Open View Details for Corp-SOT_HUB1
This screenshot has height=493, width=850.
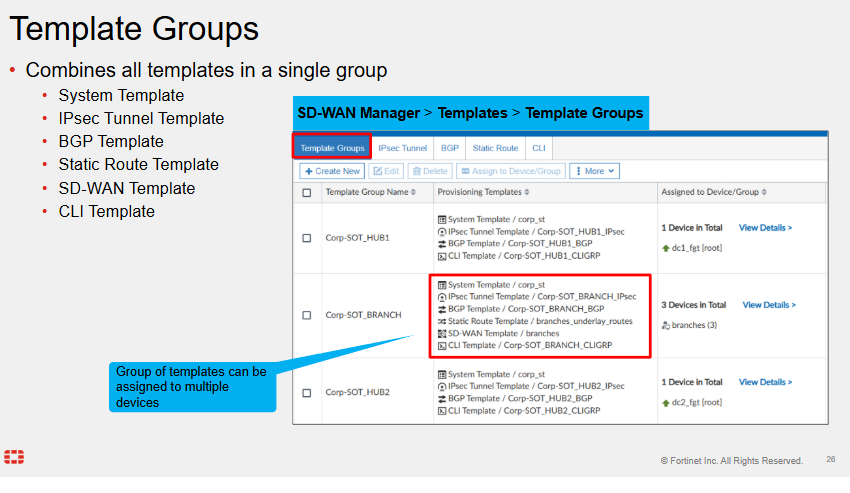765,228
